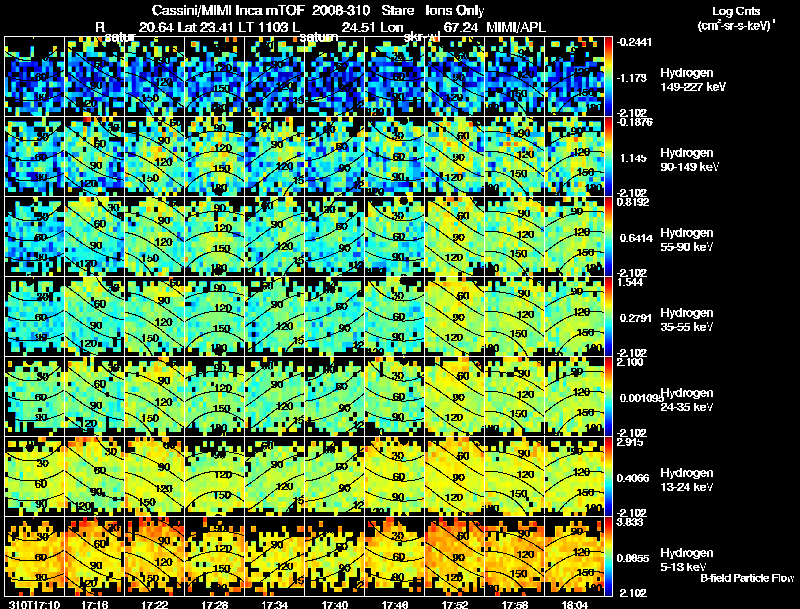Click the '-0.2441' scale value
The image size is (800, 609).
pyautogui.click(x=634, y=42)
